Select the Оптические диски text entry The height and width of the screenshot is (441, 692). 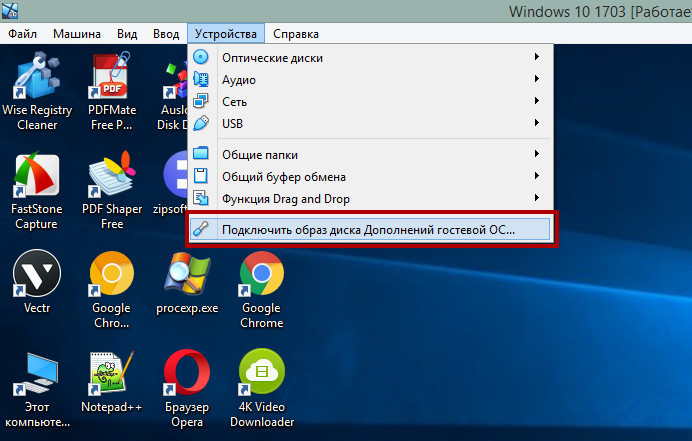pyautogui.click(x=272, y=58)
